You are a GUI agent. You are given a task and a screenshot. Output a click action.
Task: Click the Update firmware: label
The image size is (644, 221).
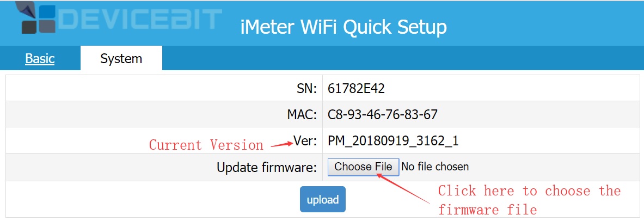266,167
